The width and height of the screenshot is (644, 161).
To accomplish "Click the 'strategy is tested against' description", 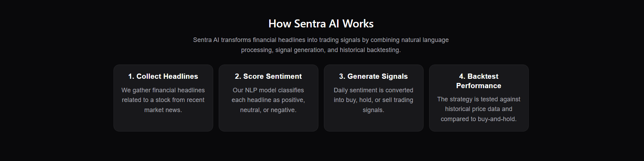I will point(479,109).
